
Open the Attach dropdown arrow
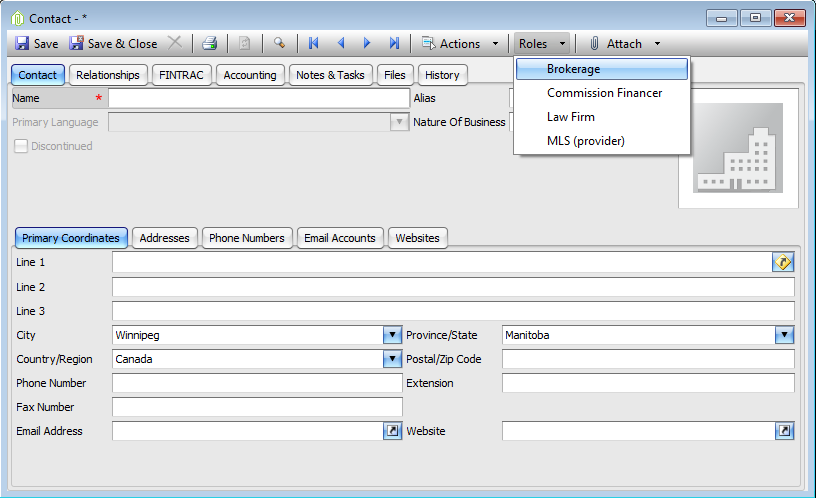point(657,44)
